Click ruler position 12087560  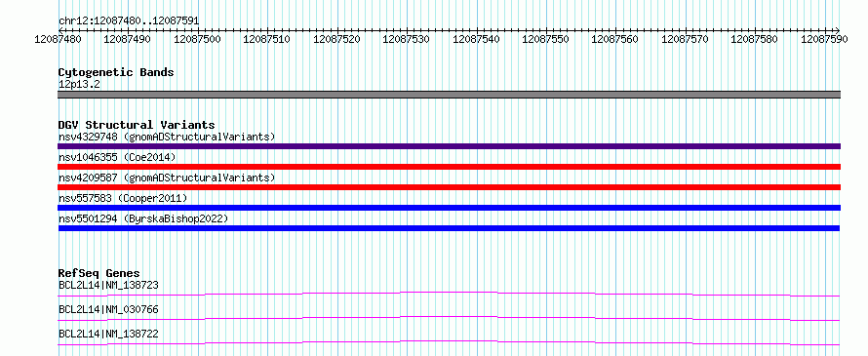(615, 39)
